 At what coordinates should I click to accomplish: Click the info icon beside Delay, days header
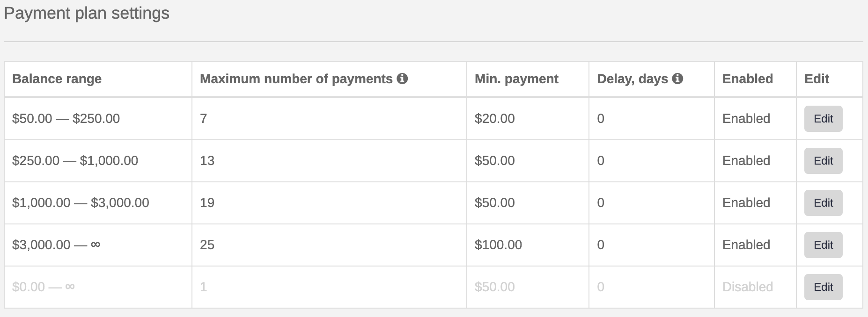677,79
